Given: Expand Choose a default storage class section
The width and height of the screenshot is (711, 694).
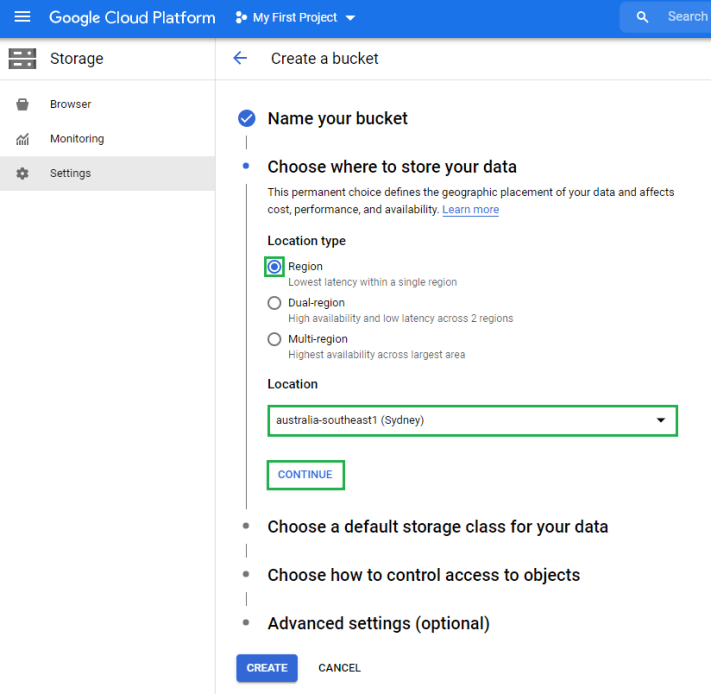Looking at the screenshot, I should click(437, 527).
